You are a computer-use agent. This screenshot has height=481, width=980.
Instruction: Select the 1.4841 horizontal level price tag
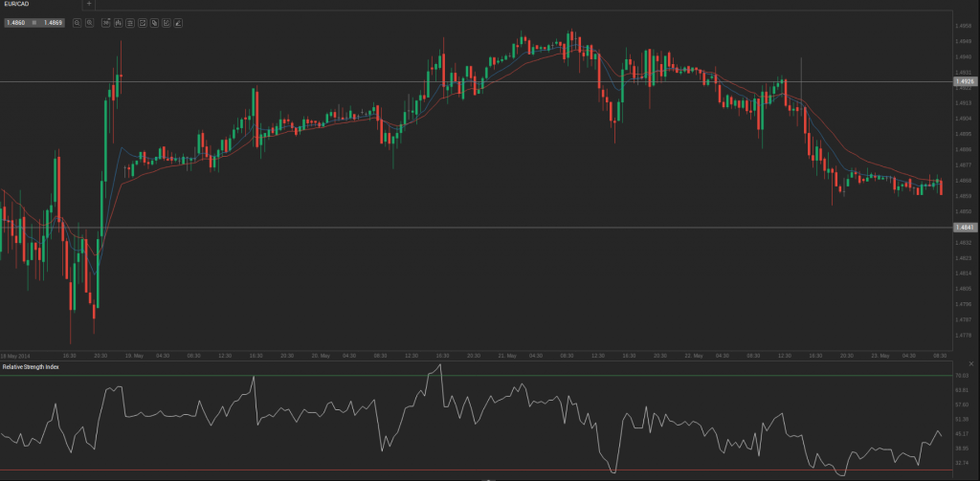tap(965, 228)
